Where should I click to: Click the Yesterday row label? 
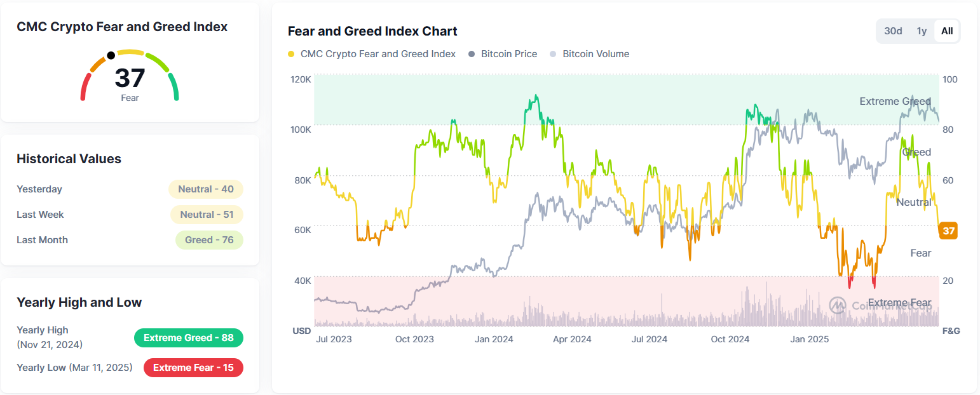coord(39,189)
